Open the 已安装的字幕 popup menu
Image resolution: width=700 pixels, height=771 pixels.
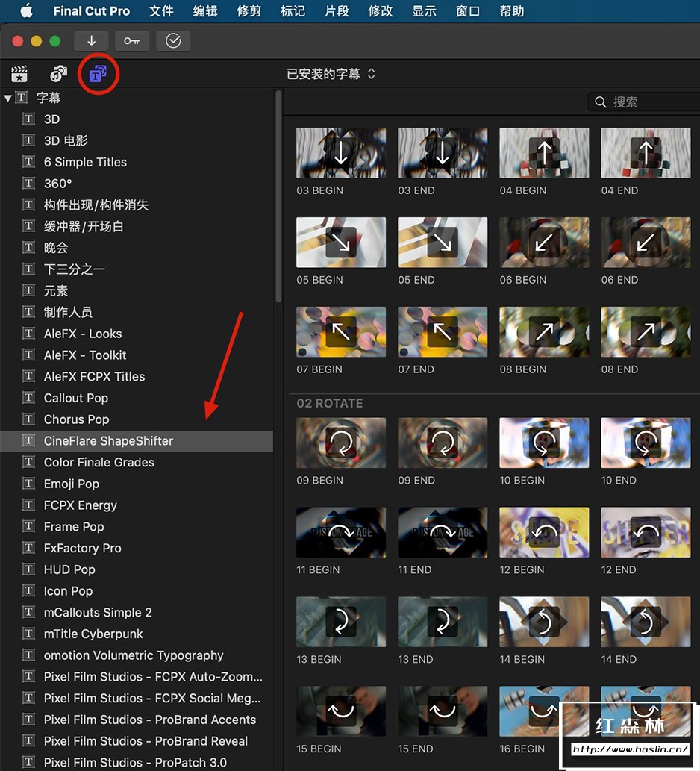[x=331, y=74]
